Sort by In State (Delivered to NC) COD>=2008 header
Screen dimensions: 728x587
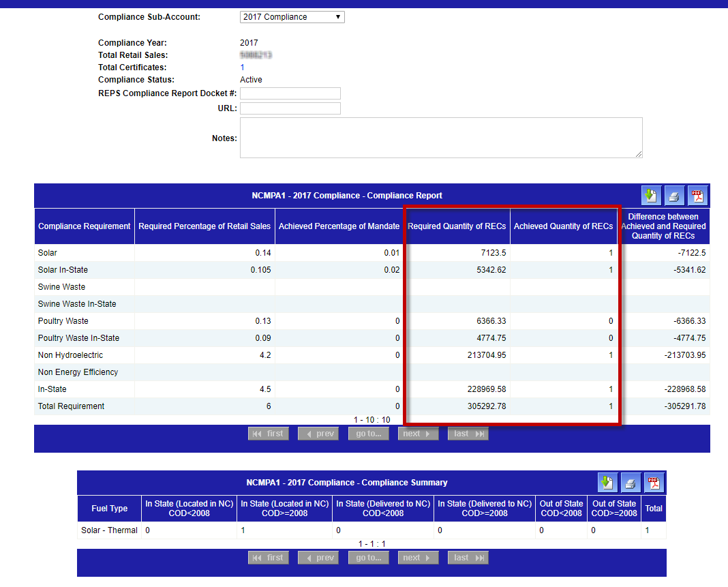click(485, 509)
